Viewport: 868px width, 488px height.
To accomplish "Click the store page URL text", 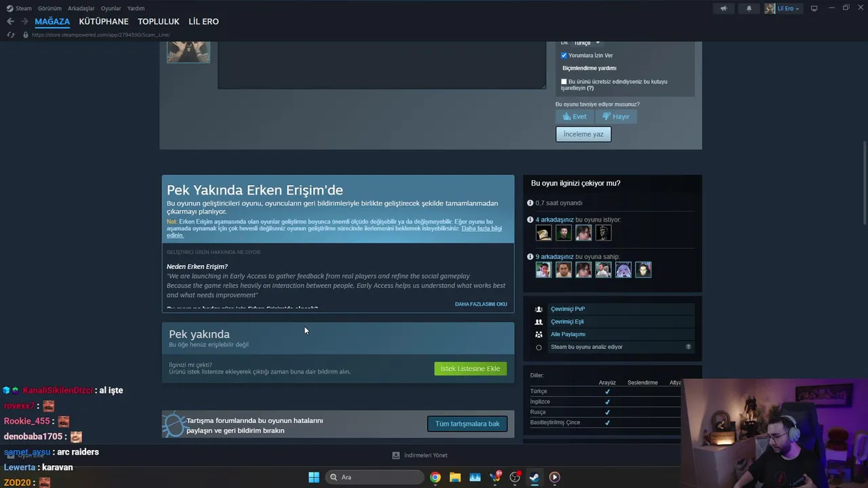I will click(x=100, y=35).
